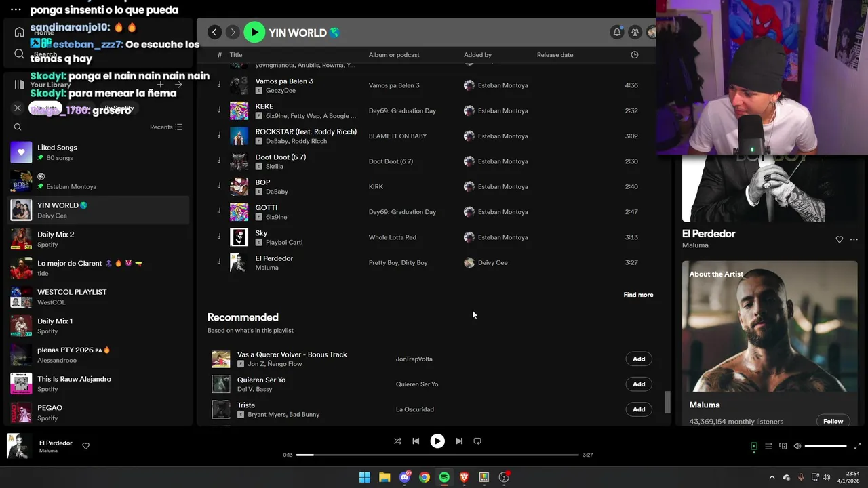The height and width of the screenshot is (488, 868).
Task: Select the GOTTI track title
Action: click(266, 208)
